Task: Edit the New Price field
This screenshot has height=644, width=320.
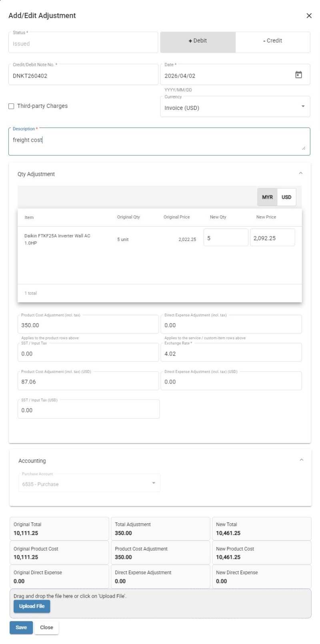Action: [x=272, y=238]
